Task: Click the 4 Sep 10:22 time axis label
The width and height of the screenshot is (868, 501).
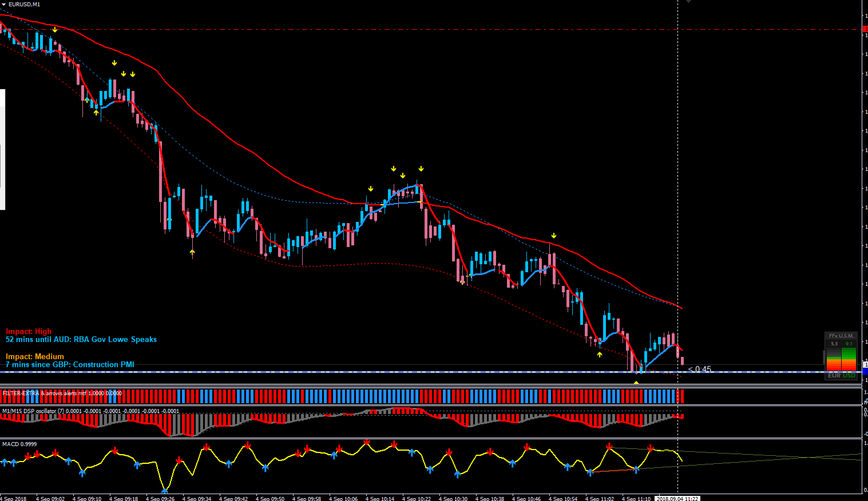Action: 417,498
